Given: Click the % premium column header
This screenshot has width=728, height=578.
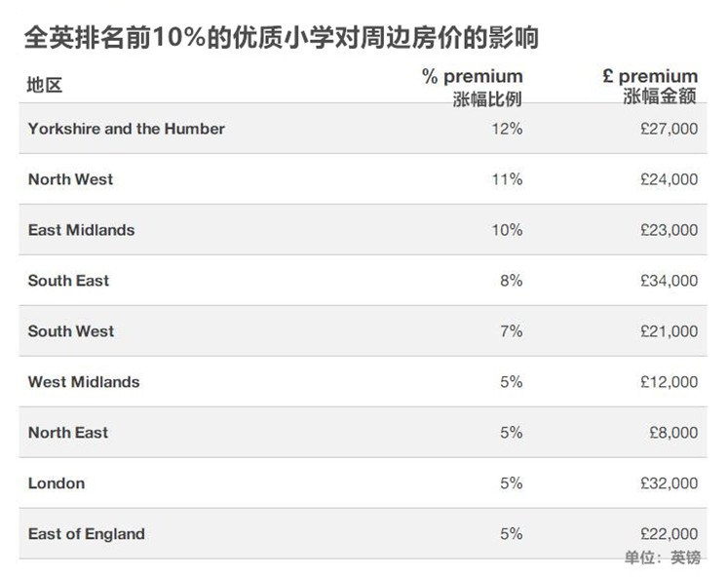Looking at the screenshot, I should 473,77.
